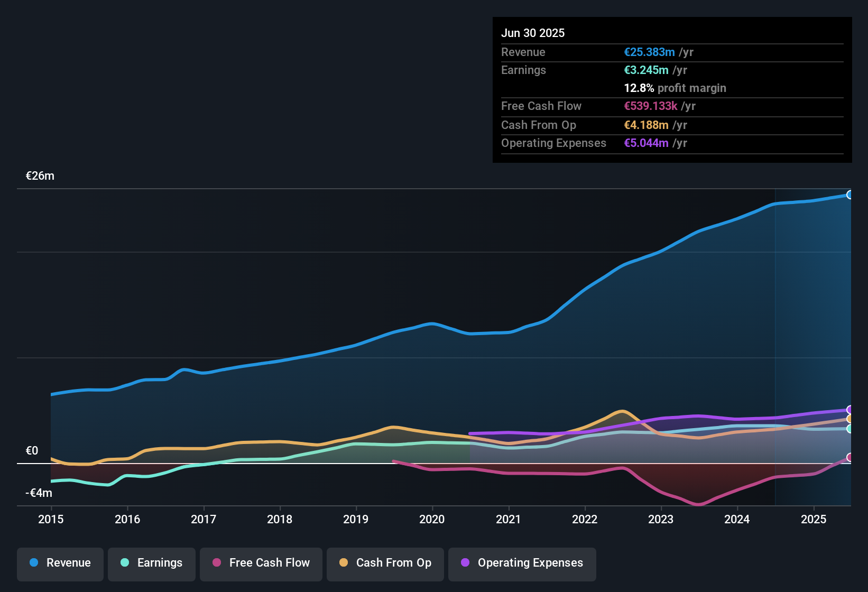The width and height of the screenshot is (868, 592).
Task: Toggle Free Cash Flow legend item
Action: click(x=261, y=563)
